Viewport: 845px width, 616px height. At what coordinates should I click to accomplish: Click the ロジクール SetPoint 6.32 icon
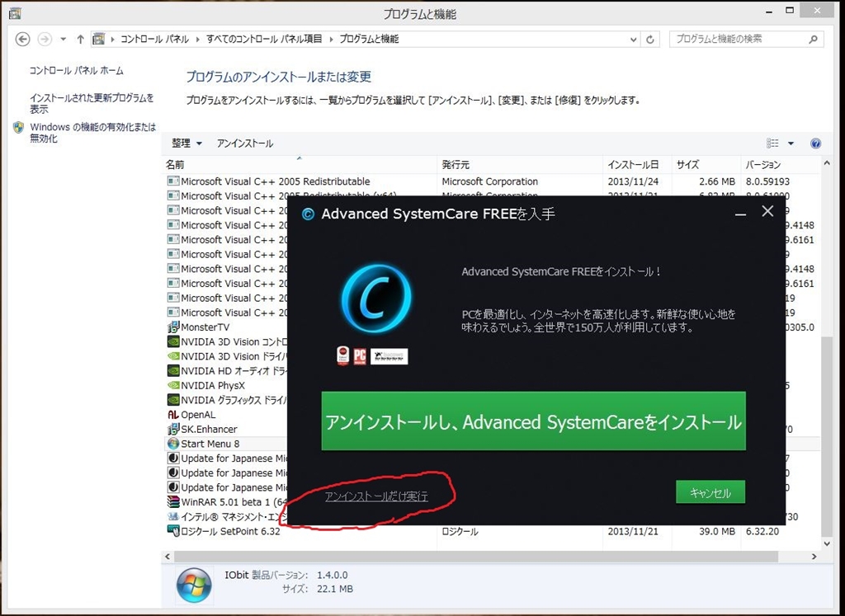pos(173,531)
